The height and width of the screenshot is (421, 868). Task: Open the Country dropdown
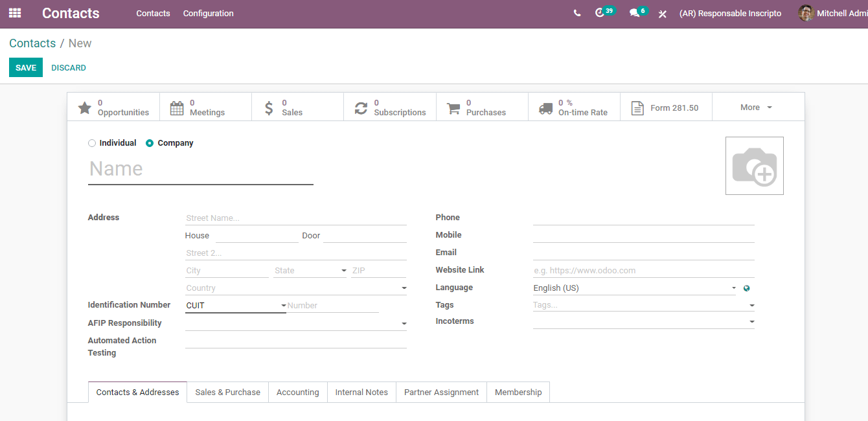click(404, 288)
